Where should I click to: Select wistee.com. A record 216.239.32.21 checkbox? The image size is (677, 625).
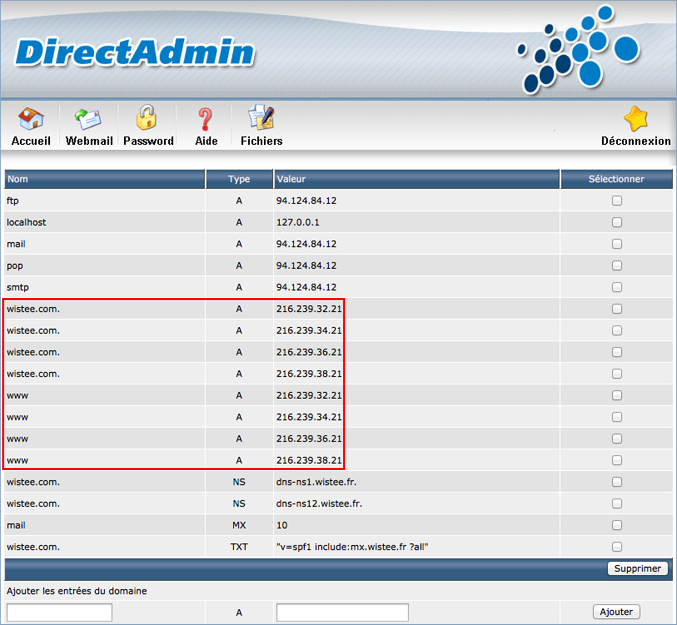(617, 309)
